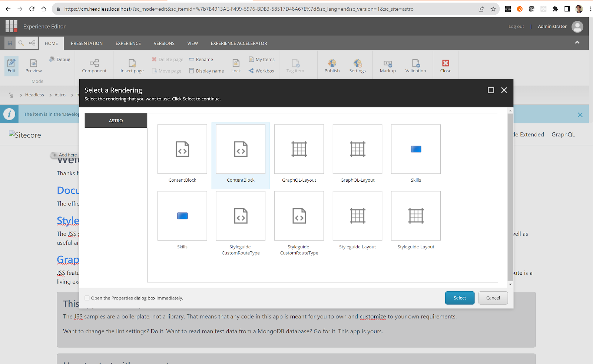Click the Select button
The height and width of the screenshot is (364, 593).
click(460, 298)
